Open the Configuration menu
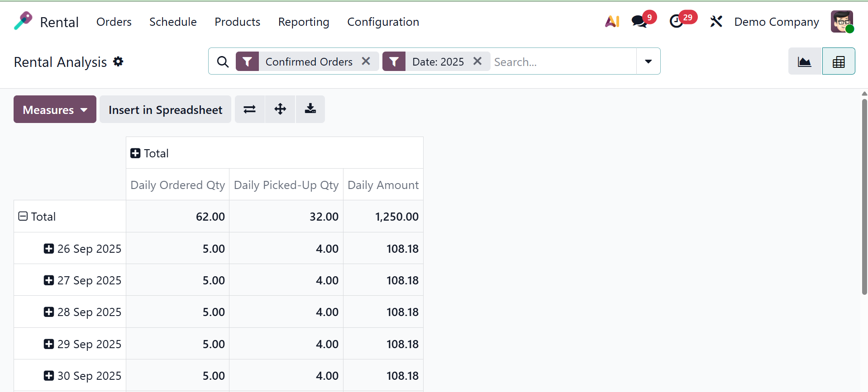This screenshot has height=392, width=868. coord(383,22)
